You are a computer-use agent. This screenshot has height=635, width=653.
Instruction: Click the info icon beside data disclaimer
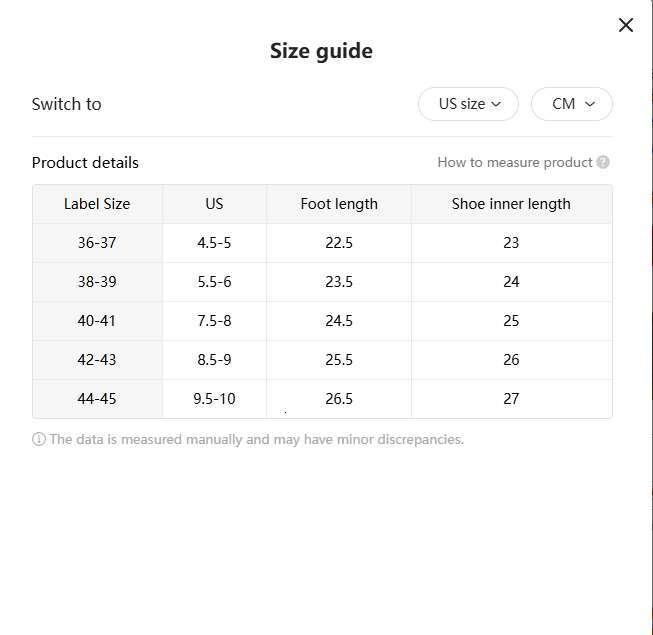click(x=39, y=439)
